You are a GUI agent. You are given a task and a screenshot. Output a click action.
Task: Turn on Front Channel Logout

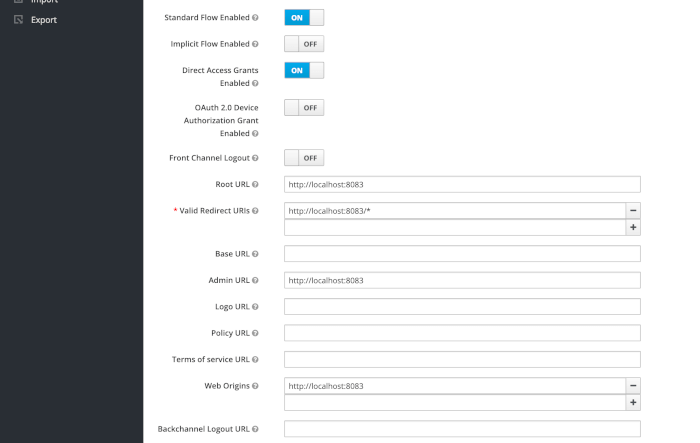(304, 158)
